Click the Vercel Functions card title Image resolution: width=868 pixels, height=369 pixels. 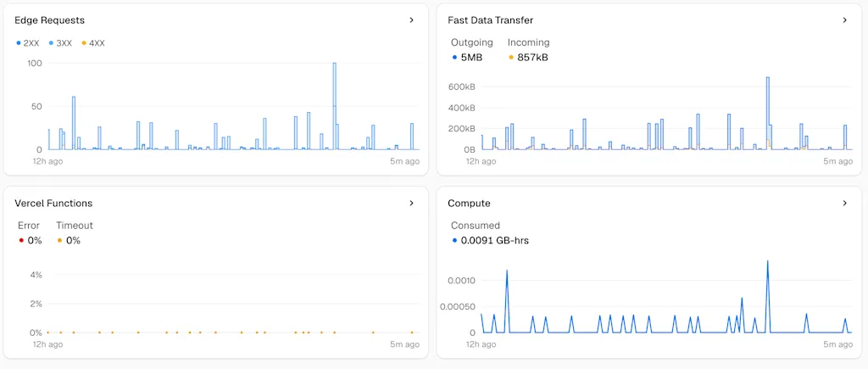tap(53, 204)
